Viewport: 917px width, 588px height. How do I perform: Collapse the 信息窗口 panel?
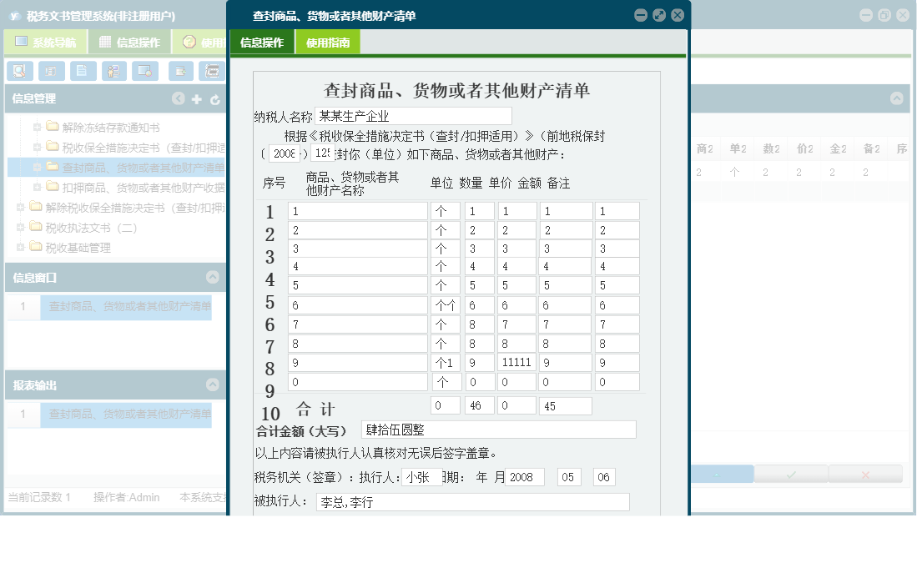coord(212,277)
